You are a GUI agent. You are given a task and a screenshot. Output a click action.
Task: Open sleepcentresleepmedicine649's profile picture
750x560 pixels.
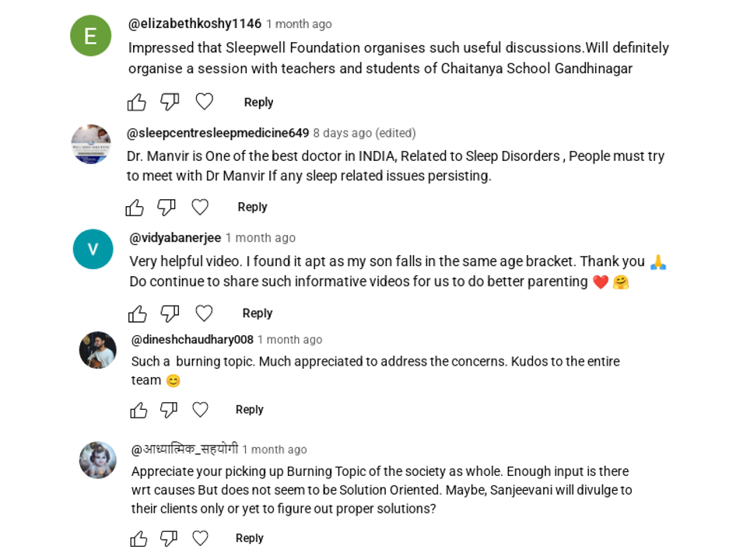[91, 144]
